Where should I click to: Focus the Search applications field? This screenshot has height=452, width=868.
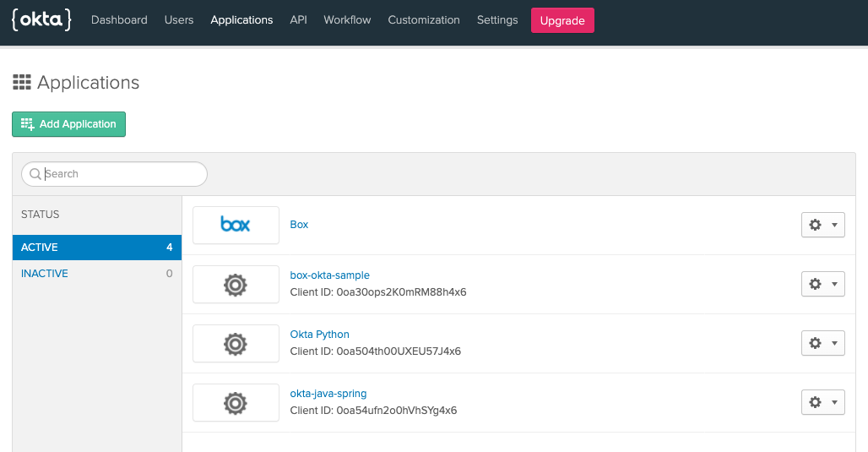point(114,174)
